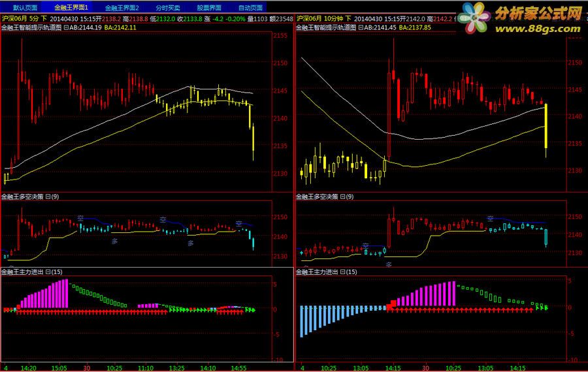The width and height of the screenshot is (588, 372).
Task: Collapse 金融王主力进出 box in left panel
Action: pyautogui.click(x=48, y=271)
